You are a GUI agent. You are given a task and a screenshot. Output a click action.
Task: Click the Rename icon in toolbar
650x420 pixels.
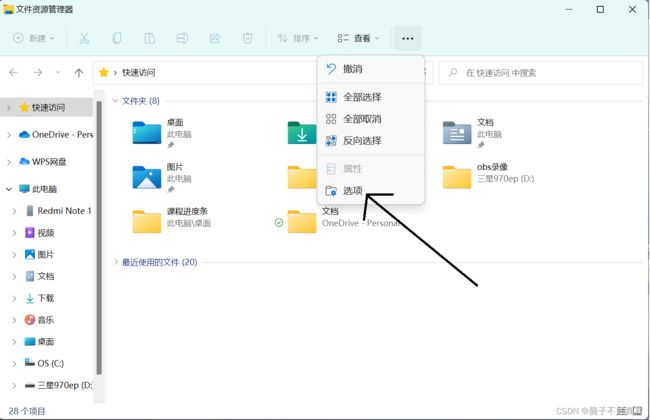click(182, 38)
